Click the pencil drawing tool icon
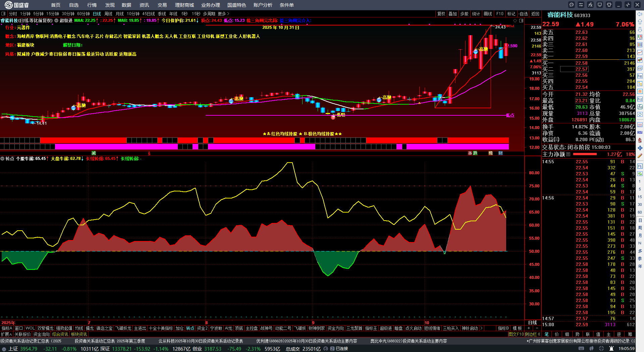This screenshot has height=352, width=644. pyautogui.click(x=640, y=156)
